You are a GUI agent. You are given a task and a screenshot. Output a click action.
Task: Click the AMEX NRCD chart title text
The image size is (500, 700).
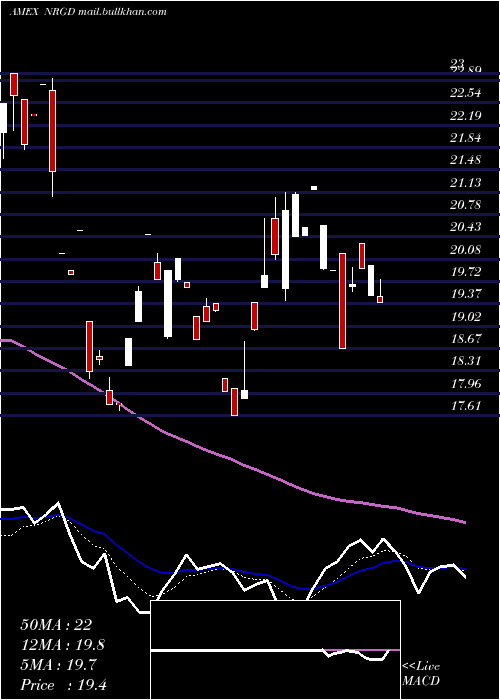coord(88,12)
